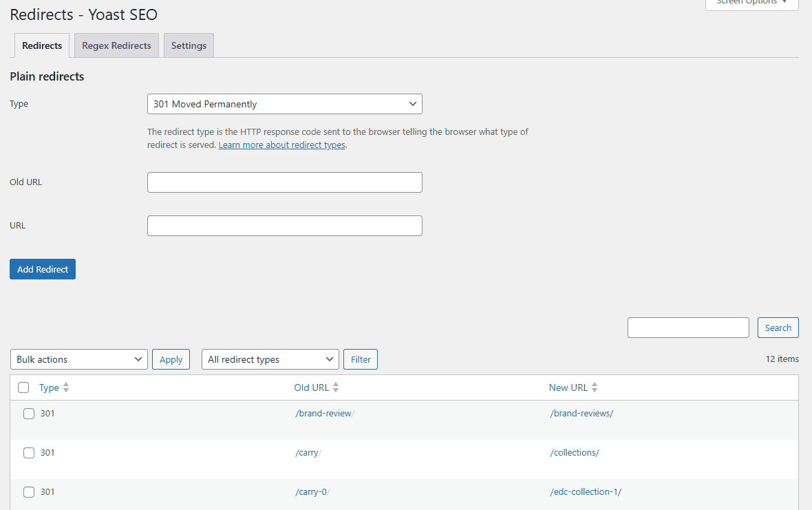Sort redirects by Old URL
The image size is (812, 510).
tap(311, 387)
